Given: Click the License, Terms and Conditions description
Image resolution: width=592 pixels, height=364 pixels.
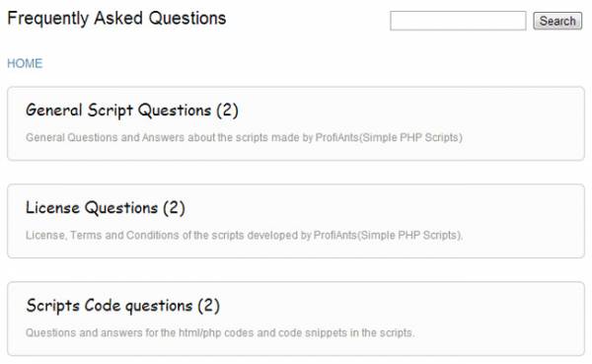Looking at the screenshot, I should (244, 235).
